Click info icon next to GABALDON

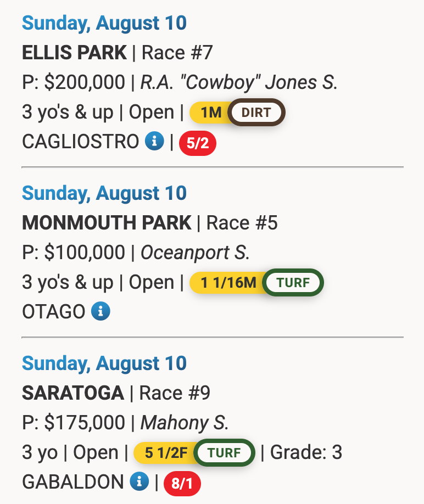pyautogui.click(x=140, y=481)
